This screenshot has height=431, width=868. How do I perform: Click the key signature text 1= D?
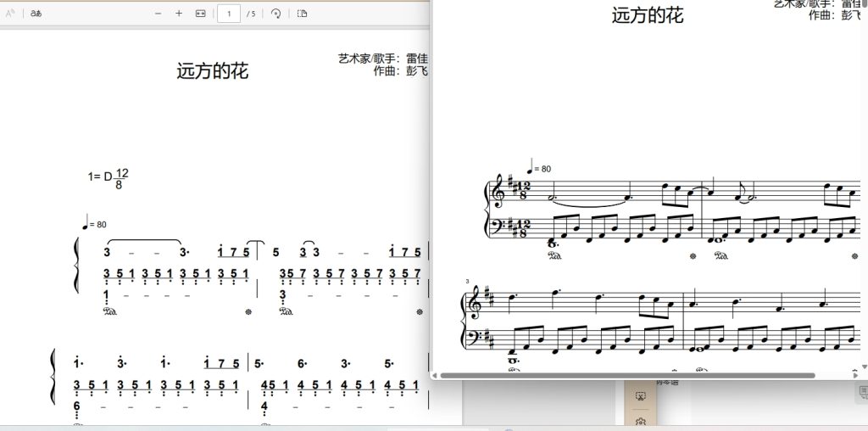100,176
